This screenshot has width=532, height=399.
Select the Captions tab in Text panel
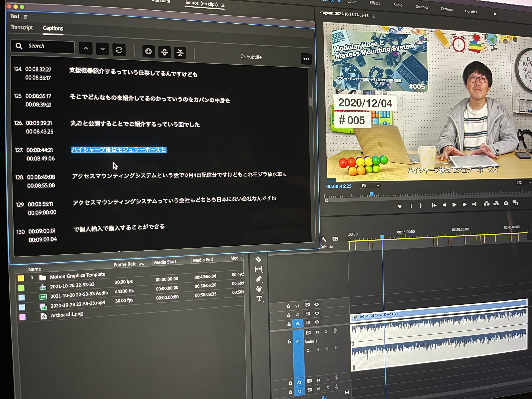53,28
